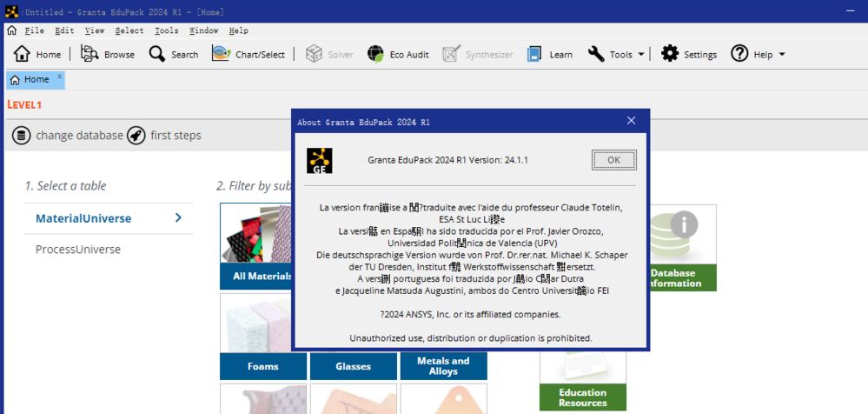Open the Tools menu in menu bar
This screenshot has height=414, width=868.
point(167,30)
